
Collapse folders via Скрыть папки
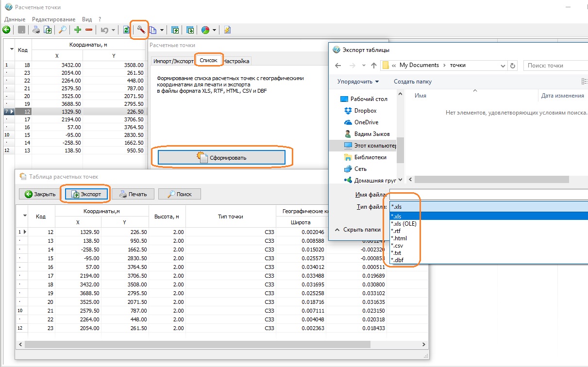pyautogui.click(x=358, y=230)
